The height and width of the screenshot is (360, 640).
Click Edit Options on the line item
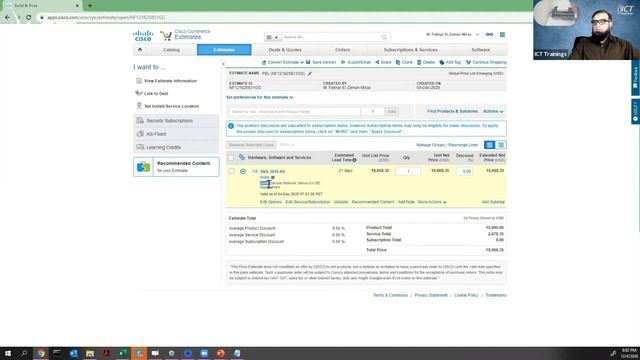click(x=271, y=202)
